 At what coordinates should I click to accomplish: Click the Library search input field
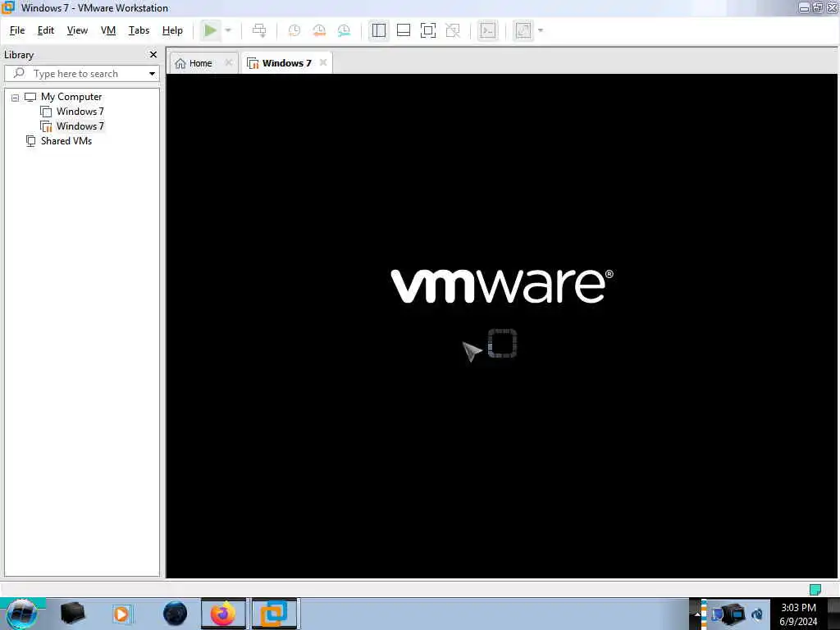pos(81,73)
